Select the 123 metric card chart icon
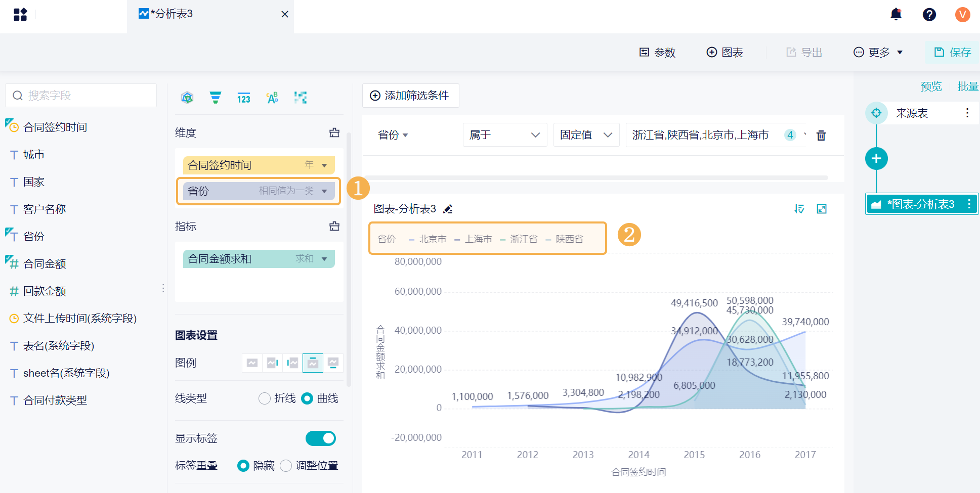 (244, 98)
